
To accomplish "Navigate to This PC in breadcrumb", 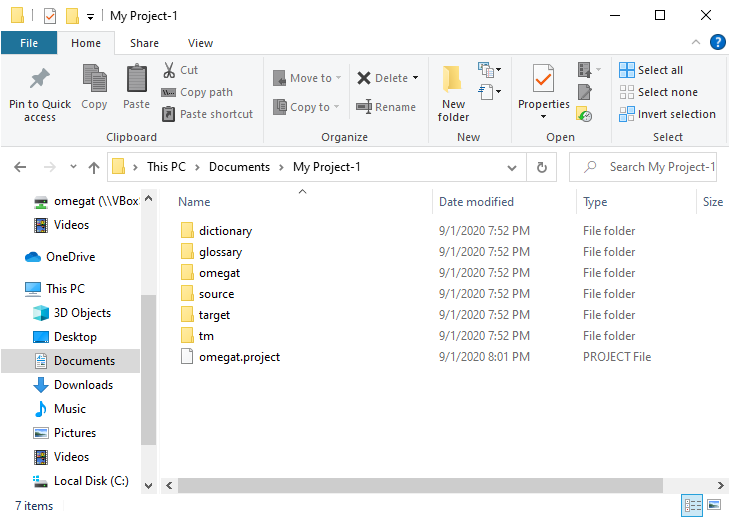I will [x=166, y=167].
